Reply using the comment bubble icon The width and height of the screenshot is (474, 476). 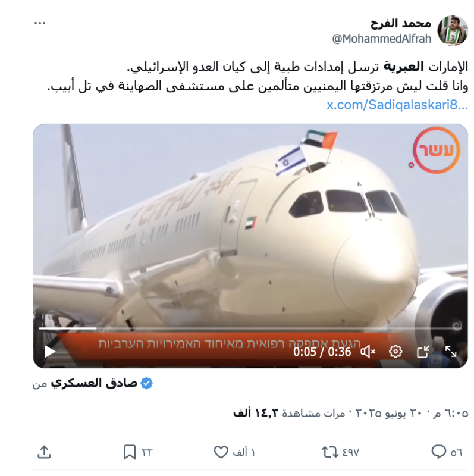(439, 452)
